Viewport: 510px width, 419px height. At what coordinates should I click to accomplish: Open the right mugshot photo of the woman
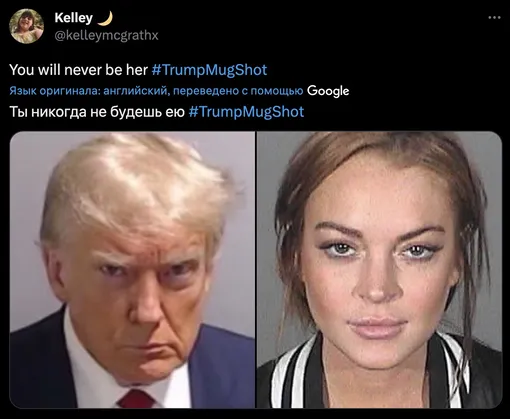click(379, 270)
